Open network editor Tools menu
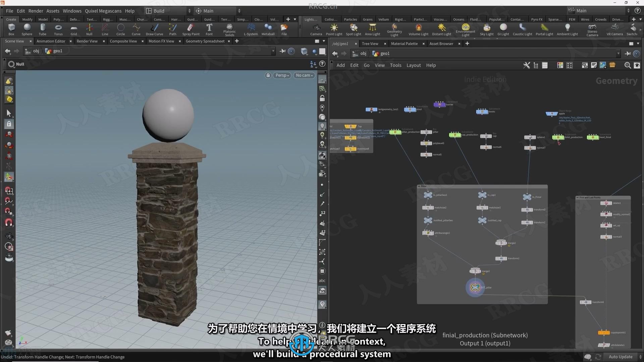This screenshot has width=644, height=362. tap(395, 65)
